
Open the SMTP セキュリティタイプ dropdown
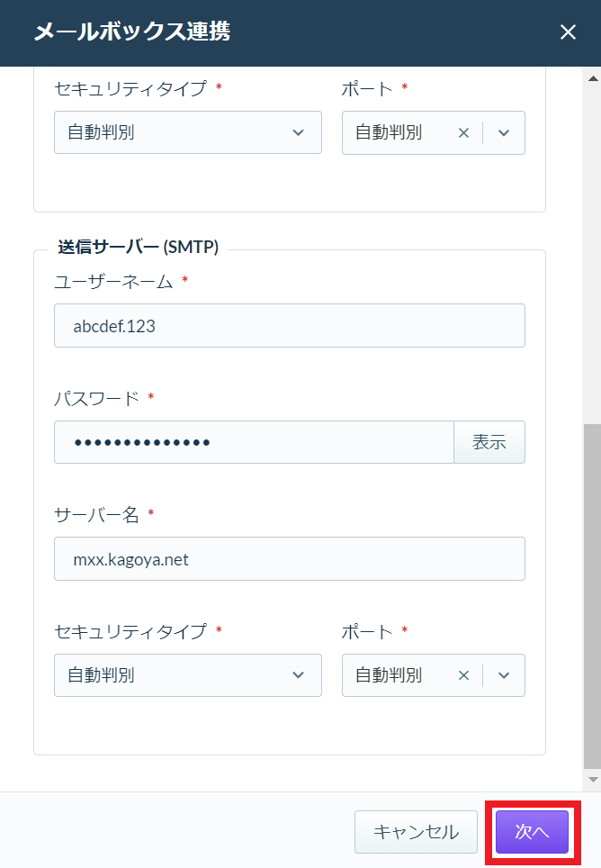coord(188,675)
